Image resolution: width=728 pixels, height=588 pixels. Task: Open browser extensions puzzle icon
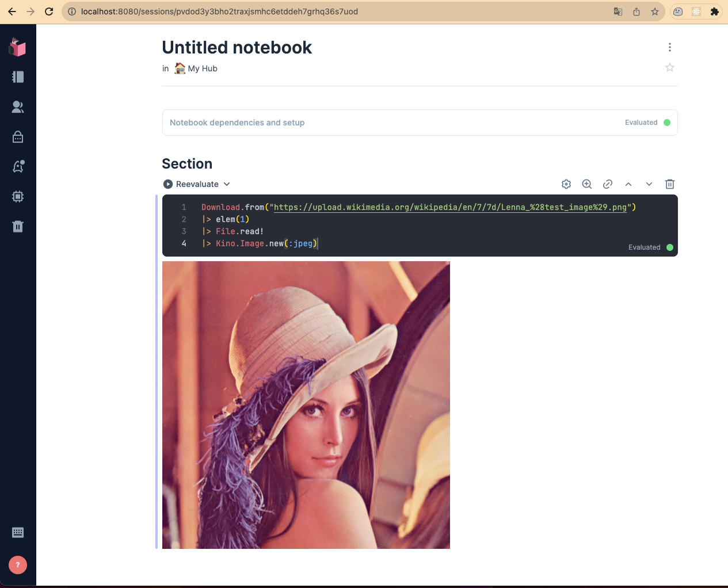click(x=715, y=12)
